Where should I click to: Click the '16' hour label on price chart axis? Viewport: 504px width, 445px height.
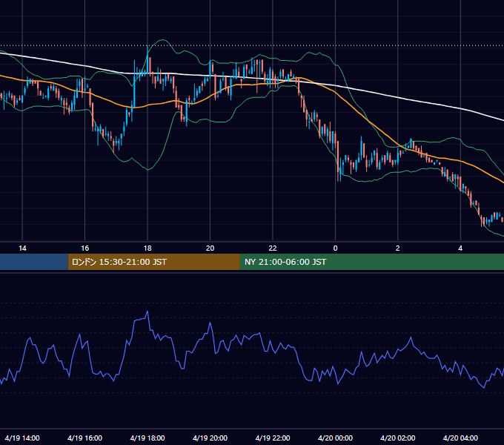(x=84, y=248)
